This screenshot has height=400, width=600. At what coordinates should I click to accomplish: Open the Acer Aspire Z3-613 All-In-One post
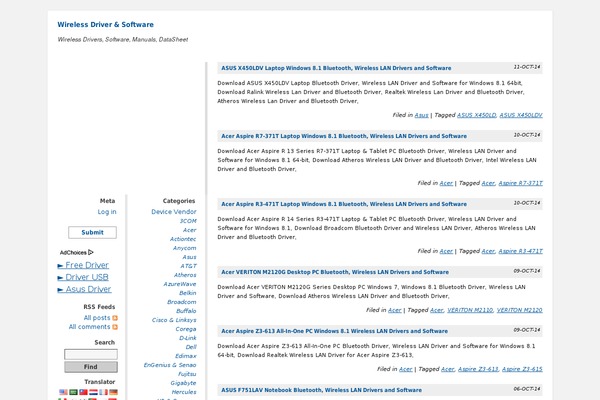pos(336,331)
